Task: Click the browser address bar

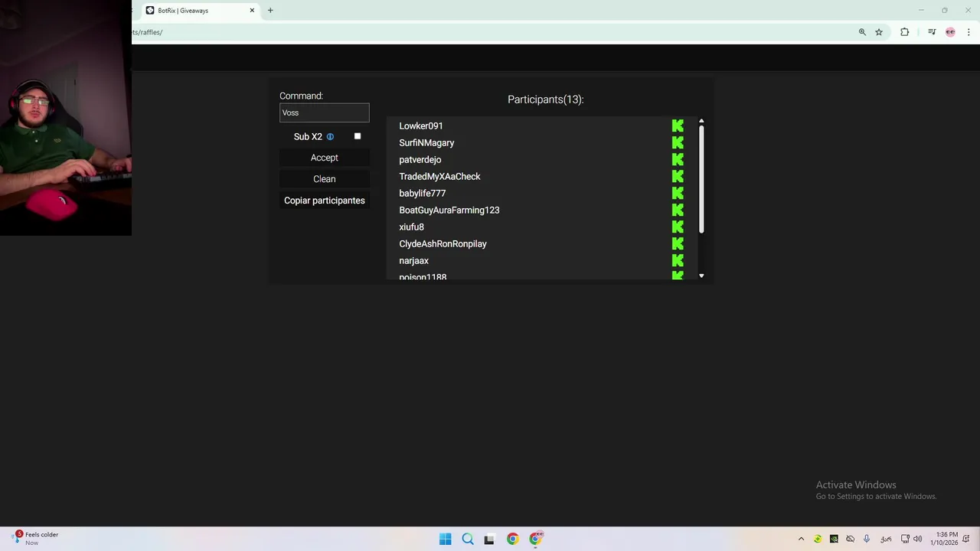Action: 490,32
